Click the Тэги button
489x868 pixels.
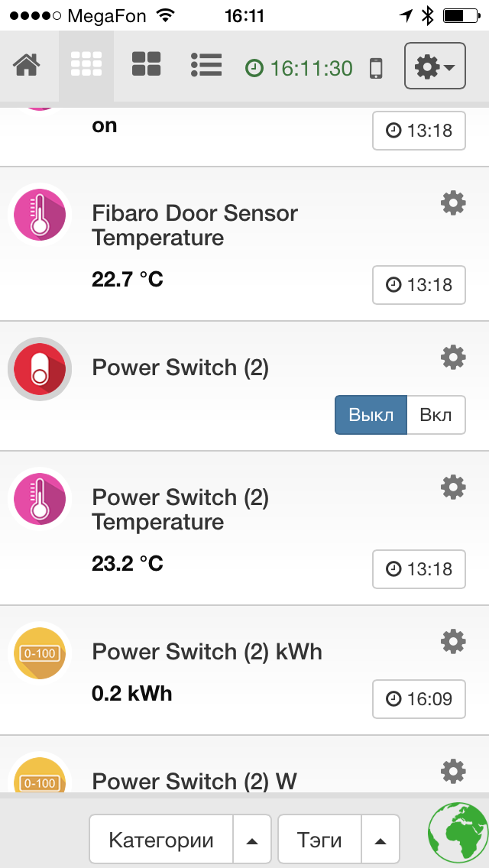tap(319, 840)
